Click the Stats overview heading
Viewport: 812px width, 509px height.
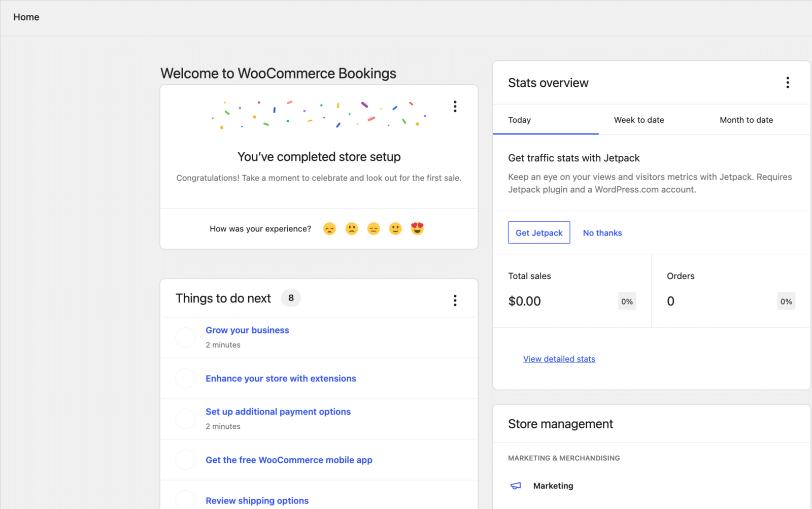[548, 83]
